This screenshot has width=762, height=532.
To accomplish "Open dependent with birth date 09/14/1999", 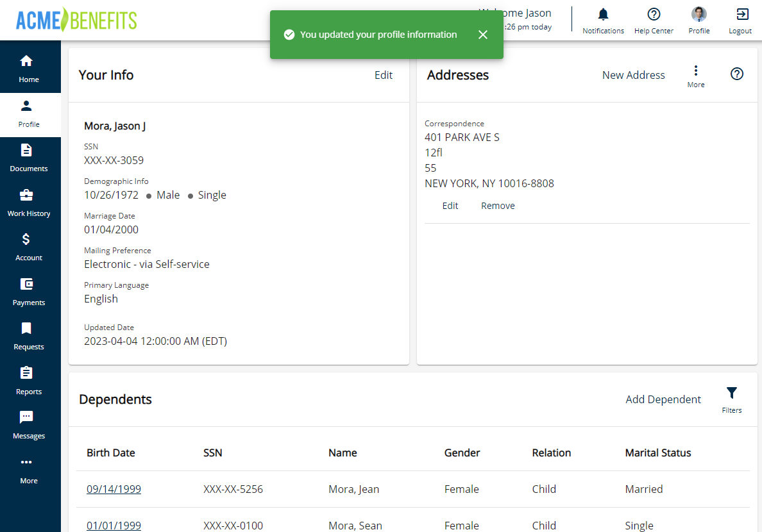I will (114, 489).
